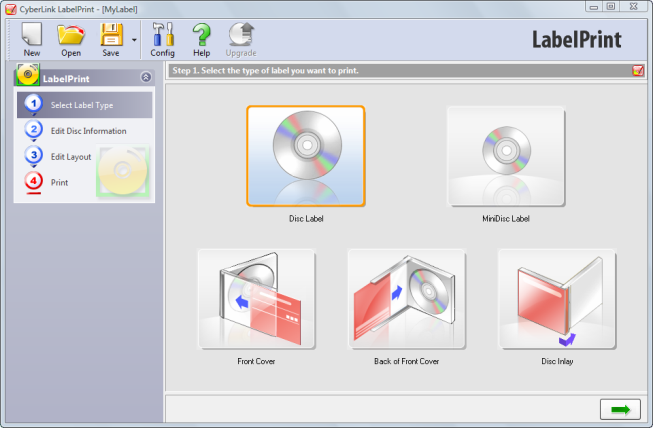Image resolution: width=653 pixels, height=428 pixels.
Task: Select the MiniDisc Label type
Action: [x=506, y=156]
